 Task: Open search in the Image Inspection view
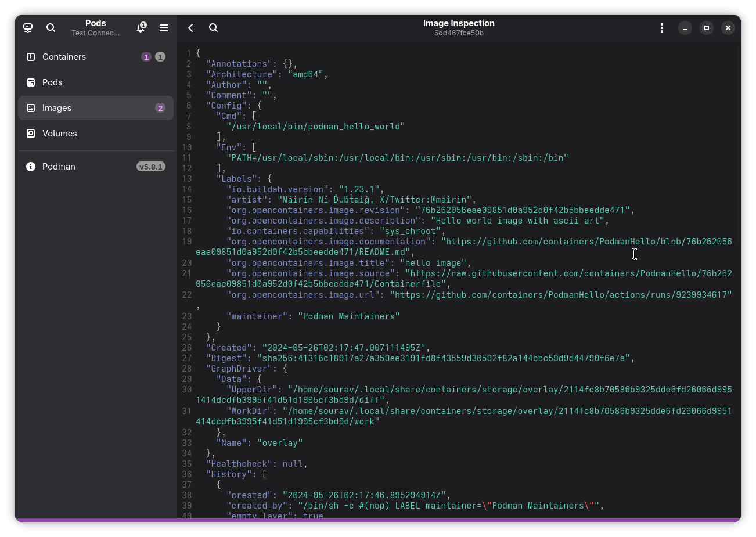tap(213, 28)
